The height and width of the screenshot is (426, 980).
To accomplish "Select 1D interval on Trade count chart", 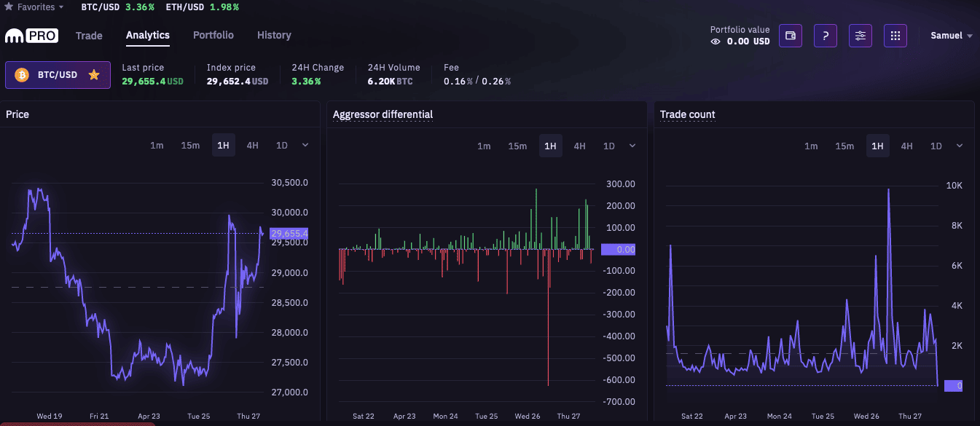I will click(x=936, y=146).
